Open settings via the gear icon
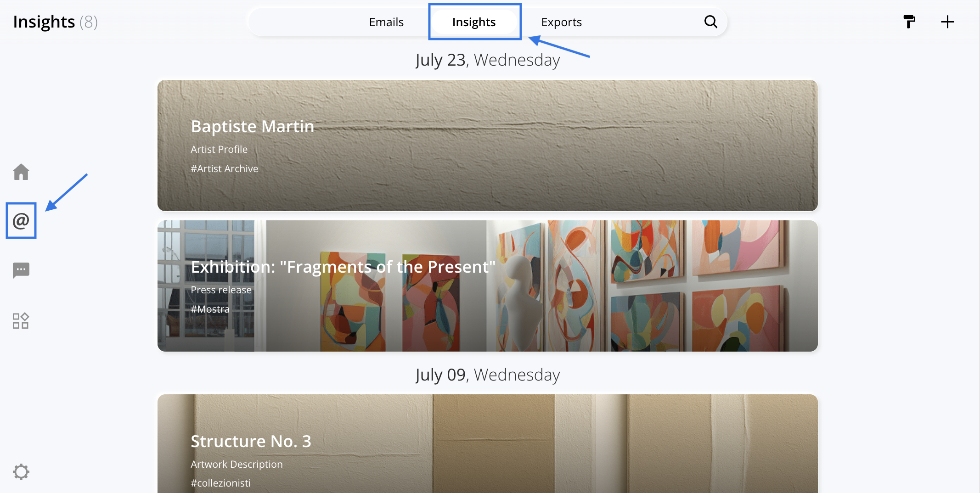The image size is (980, 493). click(21, 471)
